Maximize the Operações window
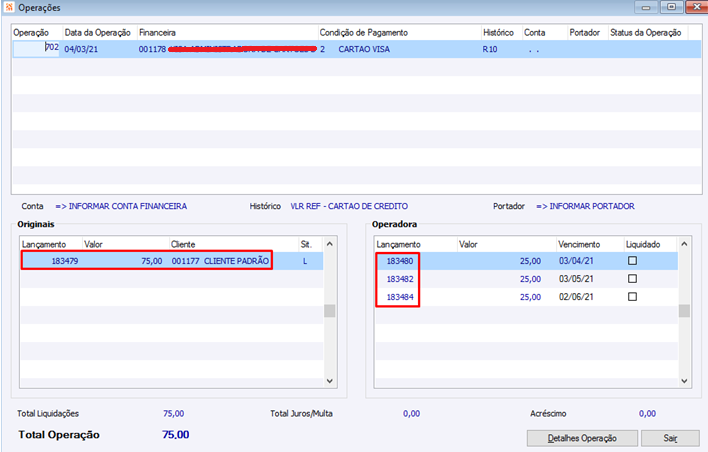 pos(671,7)
